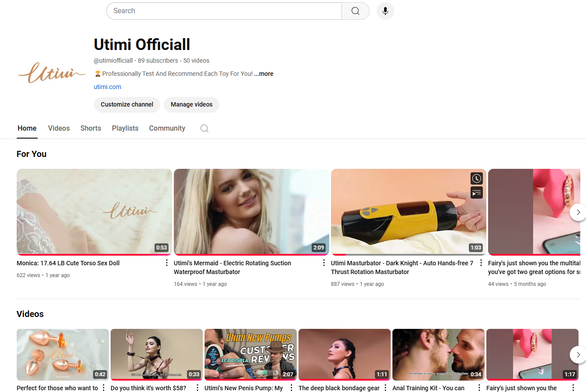Click the 'Utimi Officiall' channel name
The height and width of the screenshot is (392, 586).
142,44
